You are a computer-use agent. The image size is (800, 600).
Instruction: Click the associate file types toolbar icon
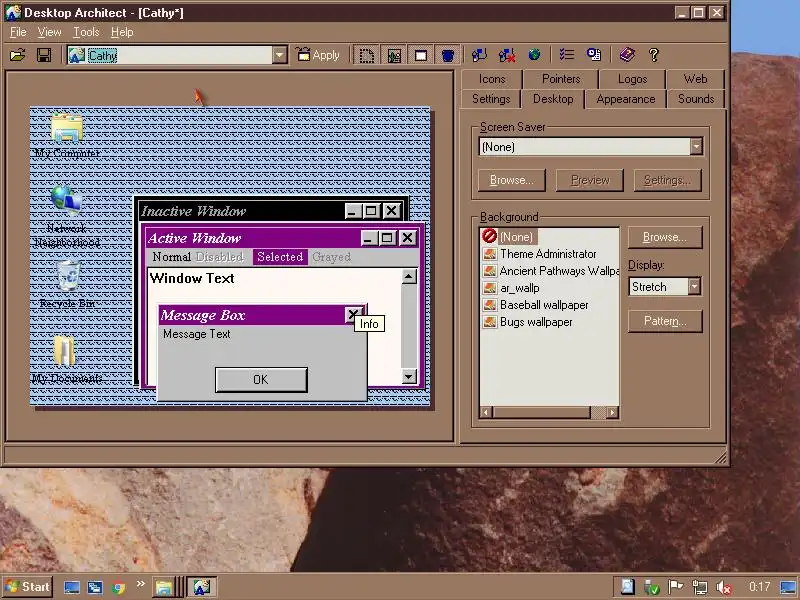coord(479,55)
